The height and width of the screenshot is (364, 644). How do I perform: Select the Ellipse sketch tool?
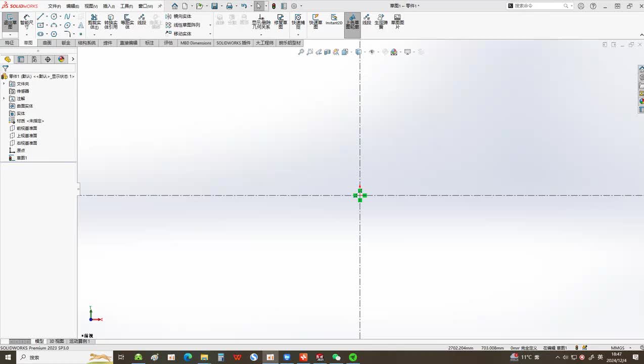click(67, 25)
